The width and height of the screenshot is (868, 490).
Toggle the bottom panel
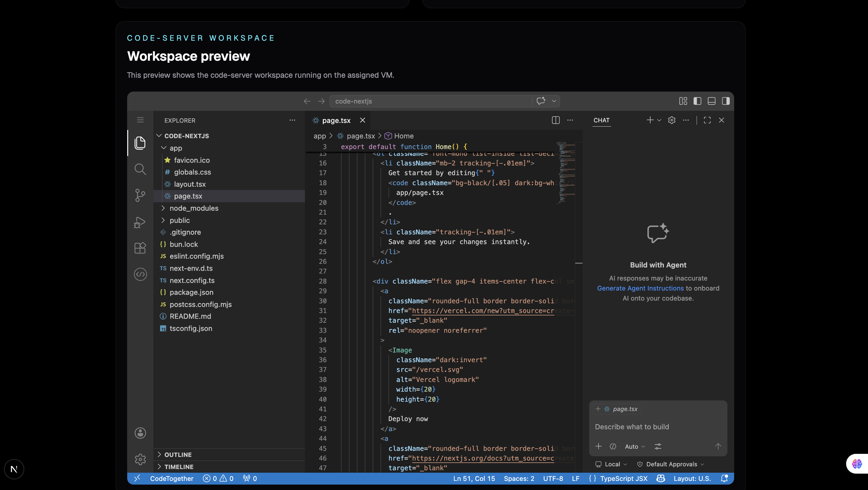(x=711, y=101)
